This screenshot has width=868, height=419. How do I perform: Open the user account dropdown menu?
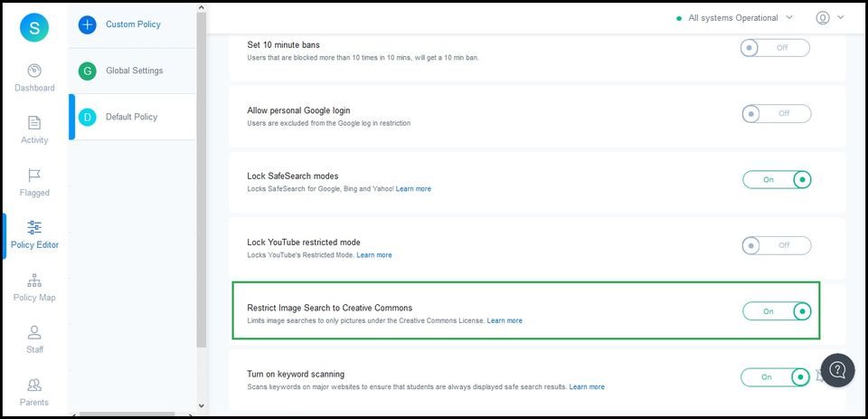point(829,18)
